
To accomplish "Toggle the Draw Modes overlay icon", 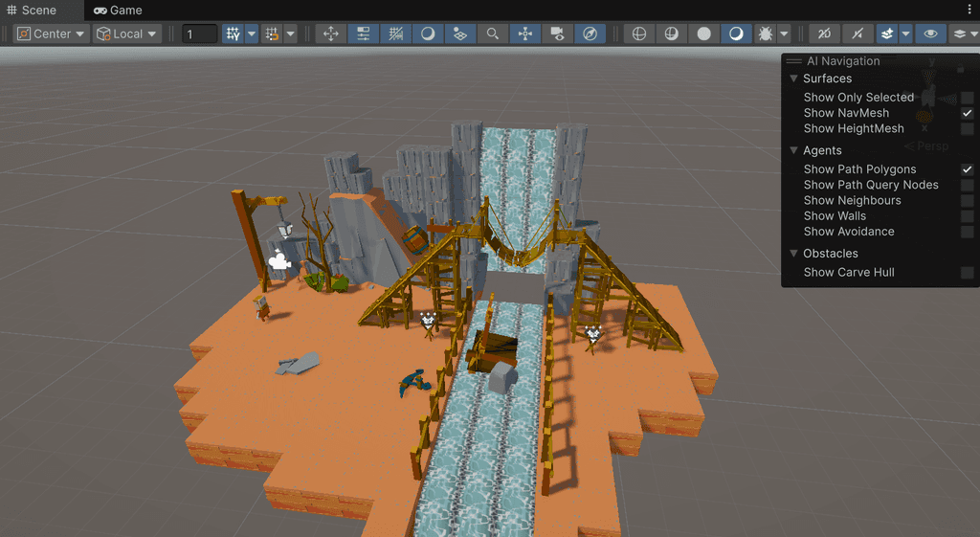I will point(428,34).
